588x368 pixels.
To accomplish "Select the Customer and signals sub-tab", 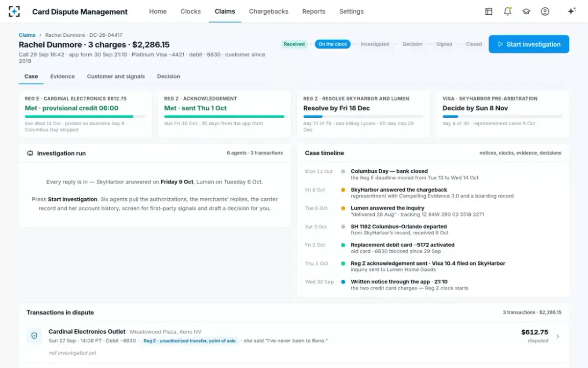I will click(x=116, y=77).
